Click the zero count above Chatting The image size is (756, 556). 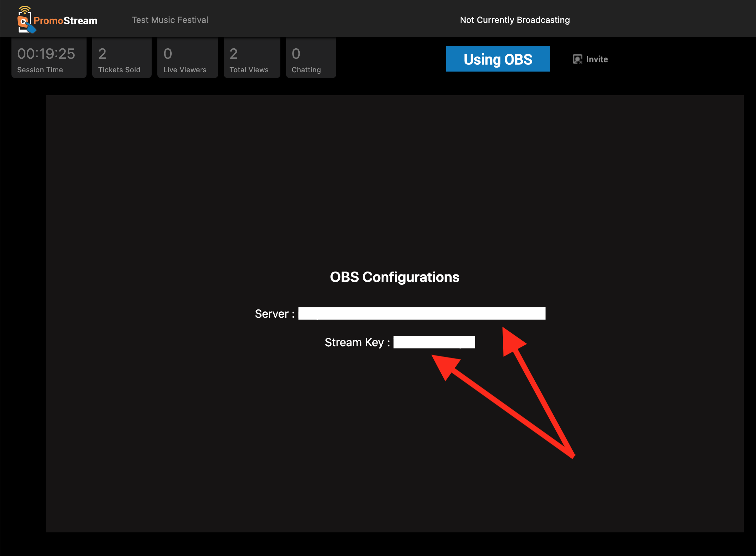pos(296,54)
